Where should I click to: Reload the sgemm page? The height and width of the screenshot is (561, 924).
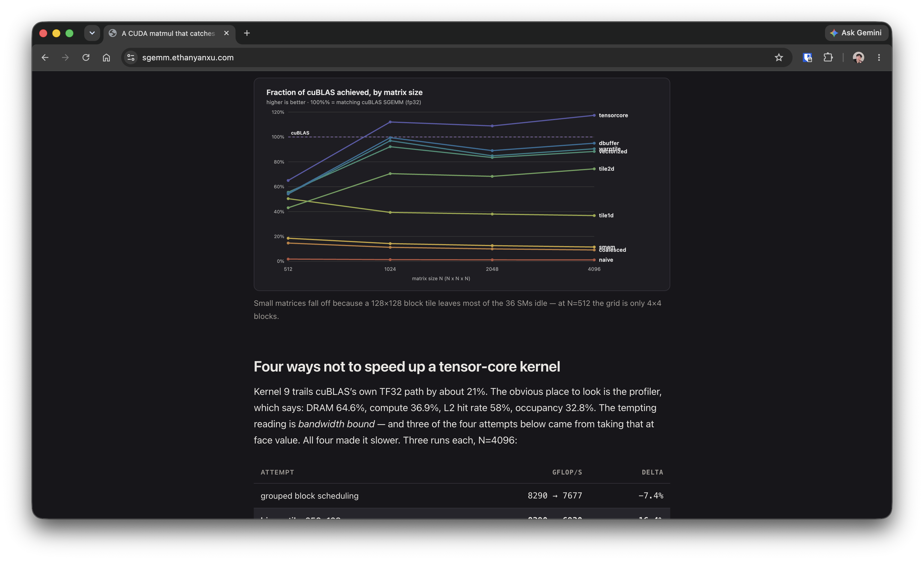click(86, 57)
